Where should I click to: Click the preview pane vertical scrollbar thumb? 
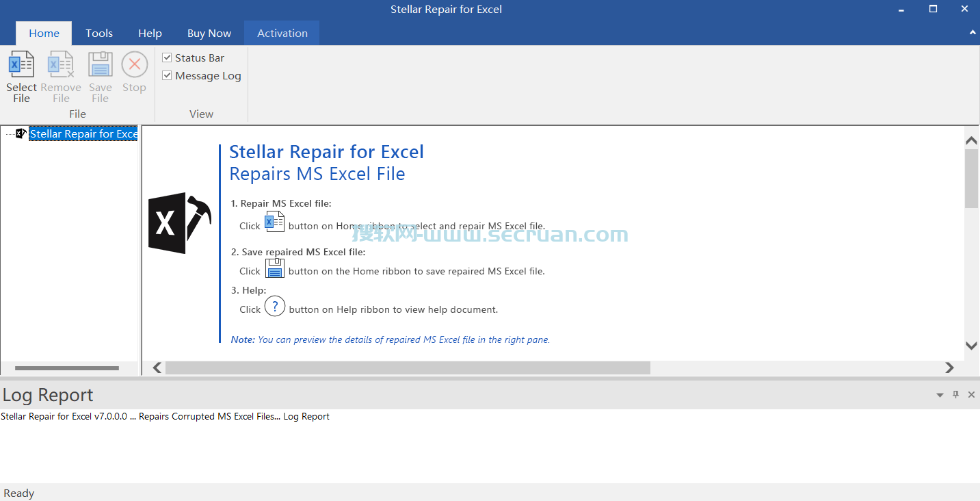[971, 178]
